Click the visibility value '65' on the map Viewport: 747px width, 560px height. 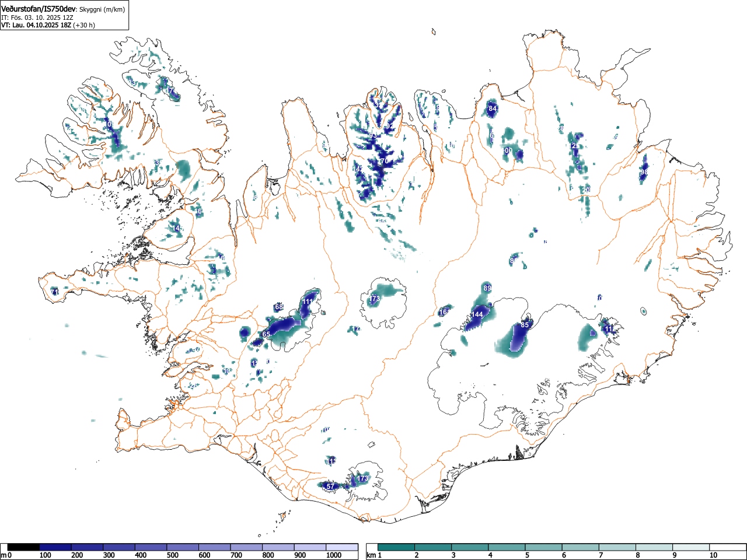tap(266, 334)
